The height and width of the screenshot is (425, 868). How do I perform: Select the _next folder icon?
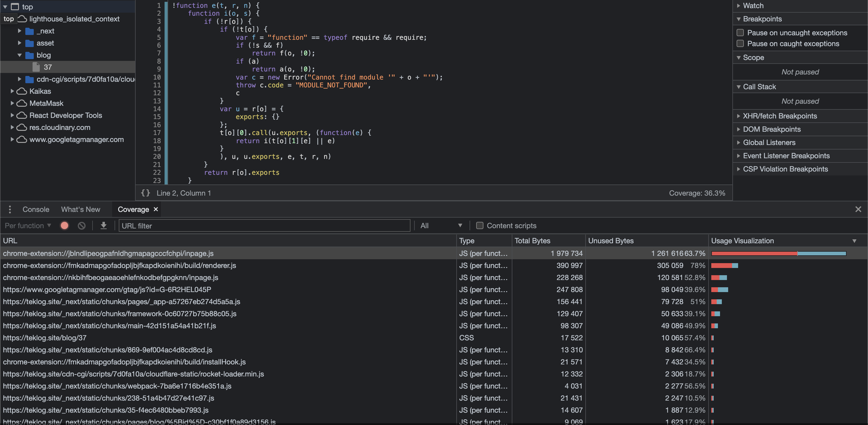[x=30, y=31]
